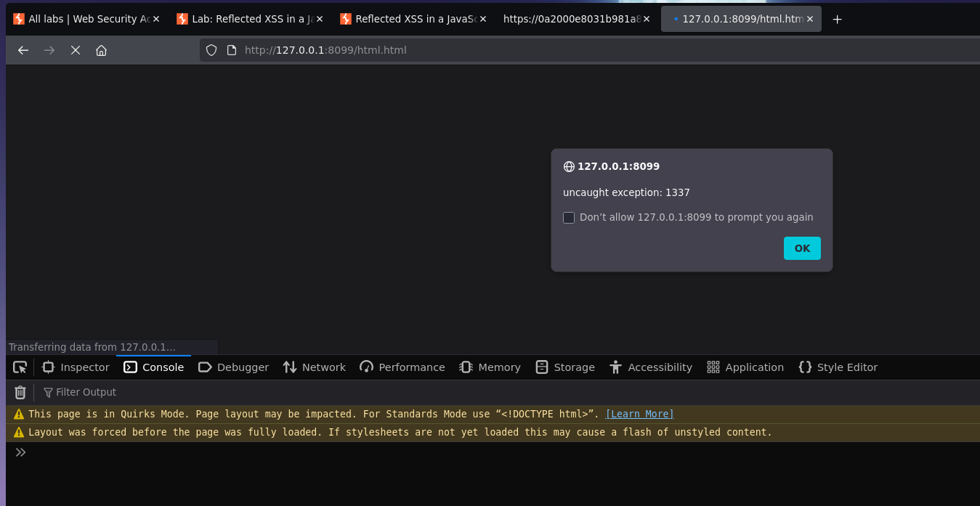Viewport: 980px width, 506px height.
Task: Open the Performance panel
Action: pos(402,367)
